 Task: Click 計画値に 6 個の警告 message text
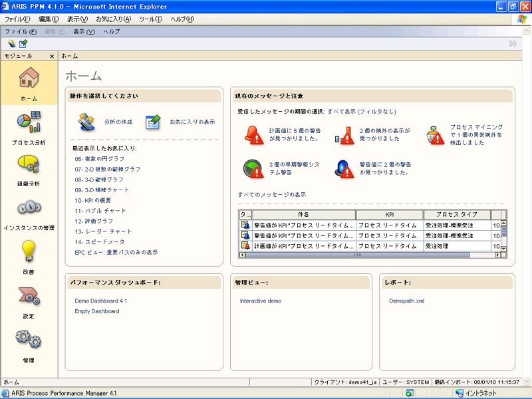[x=295, y=134]
